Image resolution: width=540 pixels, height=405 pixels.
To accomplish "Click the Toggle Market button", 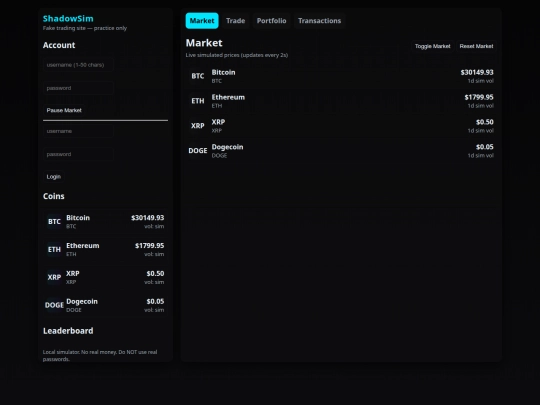I will pos(432,46).
